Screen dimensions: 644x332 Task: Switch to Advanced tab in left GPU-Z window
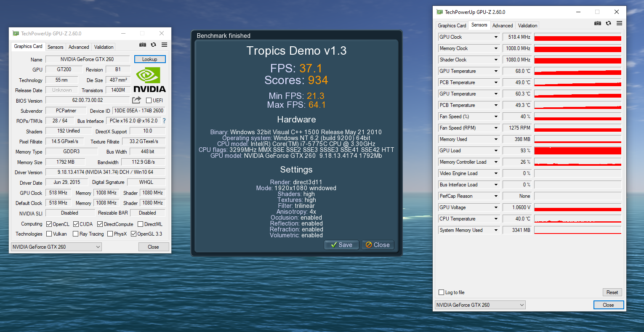(x=79, y=47)
